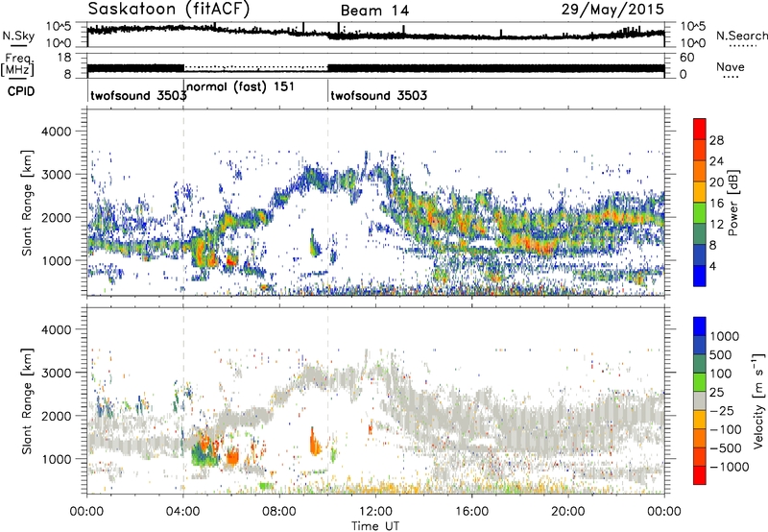Image resolution: width=768 pixels, height=532 pixels.
Task: Click the blue bottom segment of the Power colorbar
Action: pos(700,276)
